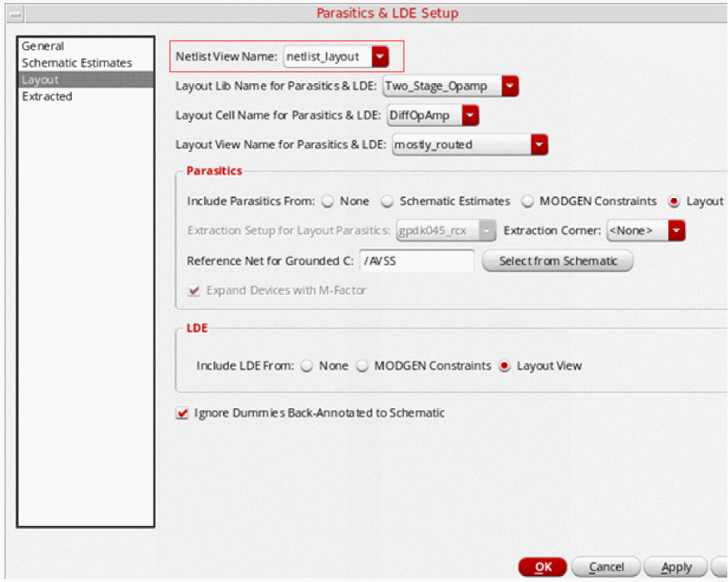Select General in the left list

coord(43,46)
